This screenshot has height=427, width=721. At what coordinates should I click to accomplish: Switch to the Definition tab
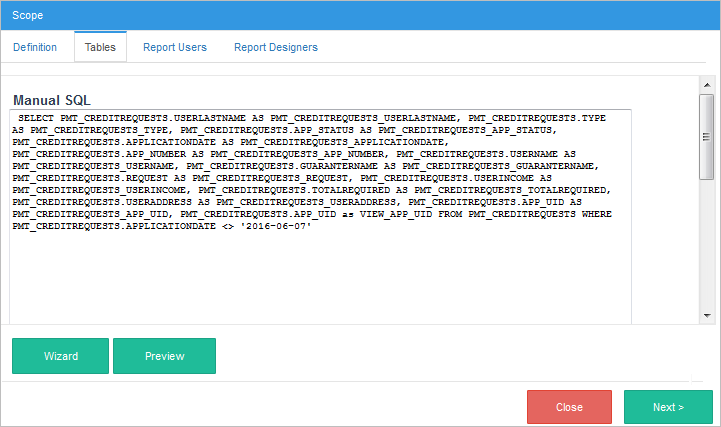[x=35, y=47]
